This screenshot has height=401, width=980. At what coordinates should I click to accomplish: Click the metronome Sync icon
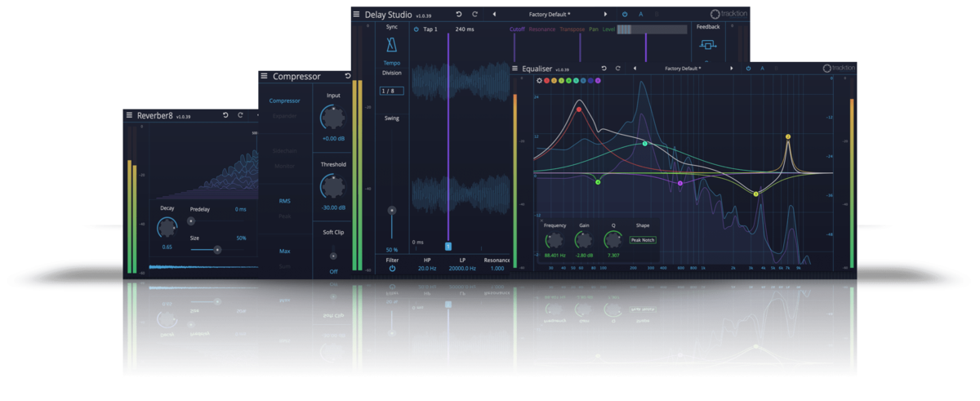pyautogui.click(x=392, y=45)
